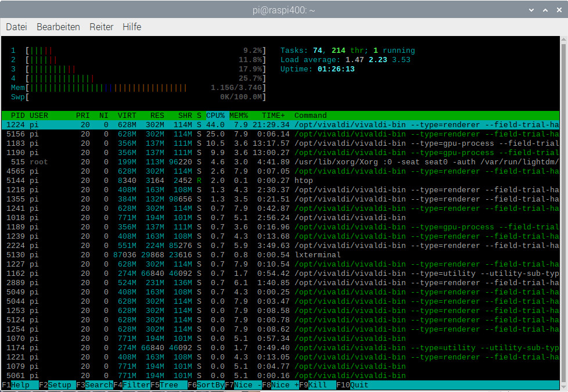
Task: Select the Xorg process row PID 515
Action: pos(281,162)
